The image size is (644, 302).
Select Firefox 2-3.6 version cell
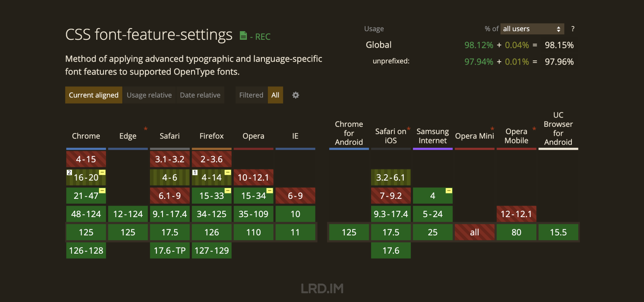tap(211, 159)
